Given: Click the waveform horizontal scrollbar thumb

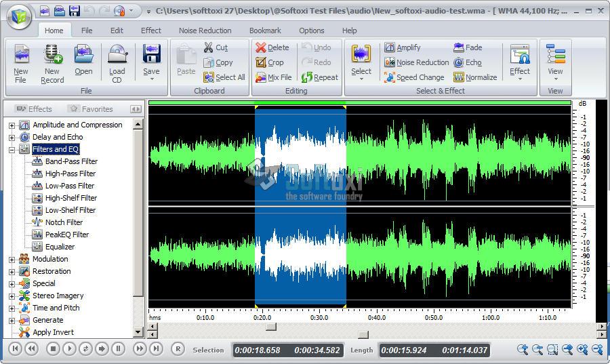Looking at the screenshot, I should pyautogui.click(x=271, y=326).
